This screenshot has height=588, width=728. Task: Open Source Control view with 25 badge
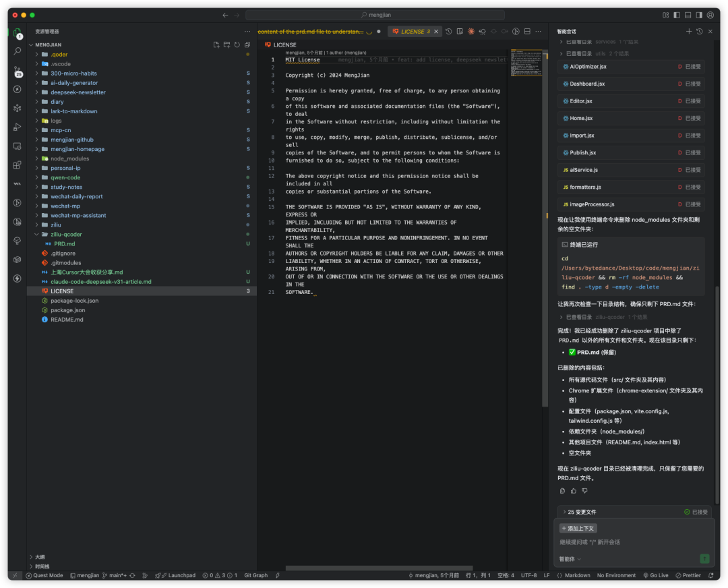coord(18,70)
